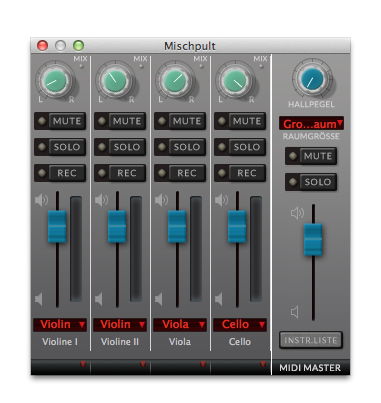Click the Viola channel name label

pyautogui.click(x=180, y=342)
